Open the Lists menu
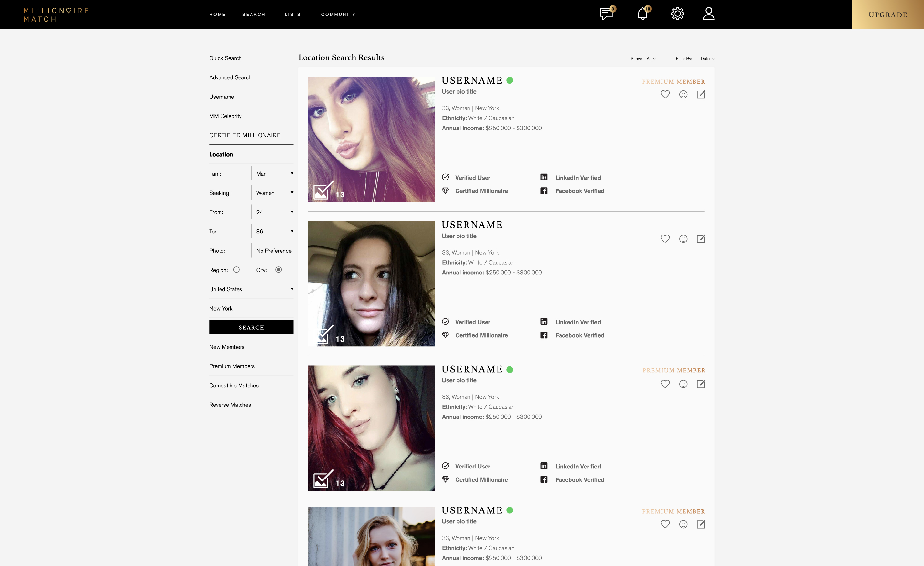 293,14
